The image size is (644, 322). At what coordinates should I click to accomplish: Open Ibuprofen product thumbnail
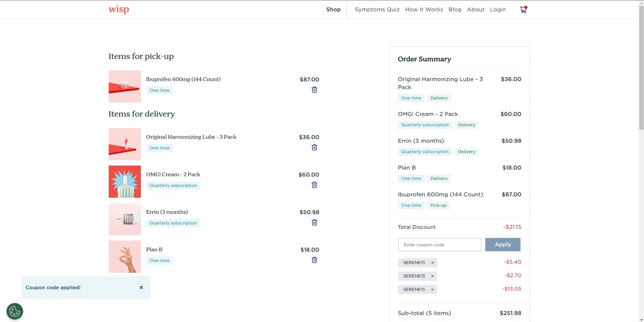pos(125,86)
